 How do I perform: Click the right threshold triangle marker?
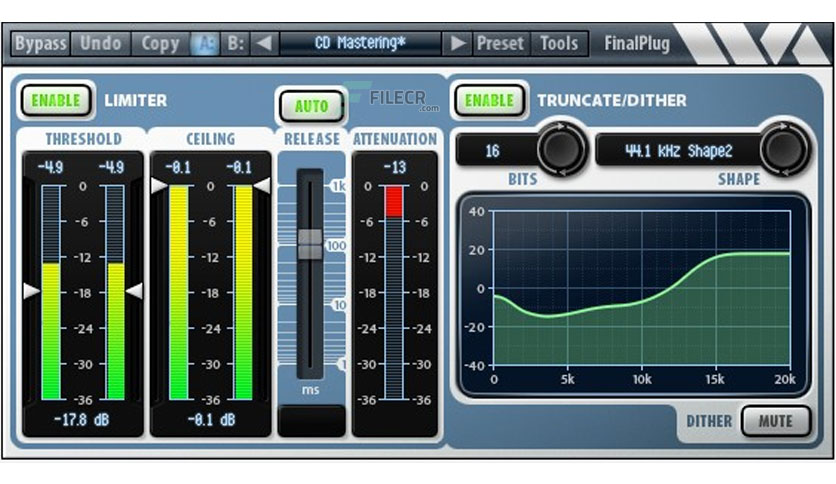134,291
